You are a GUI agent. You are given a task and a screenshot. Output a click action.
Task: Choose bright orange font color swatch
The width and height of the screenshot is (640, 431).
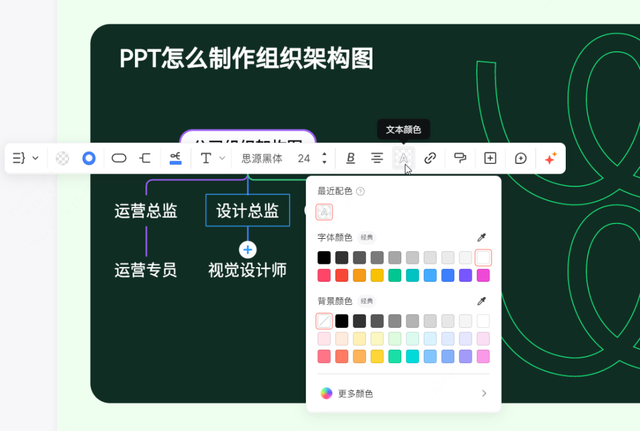359,275
